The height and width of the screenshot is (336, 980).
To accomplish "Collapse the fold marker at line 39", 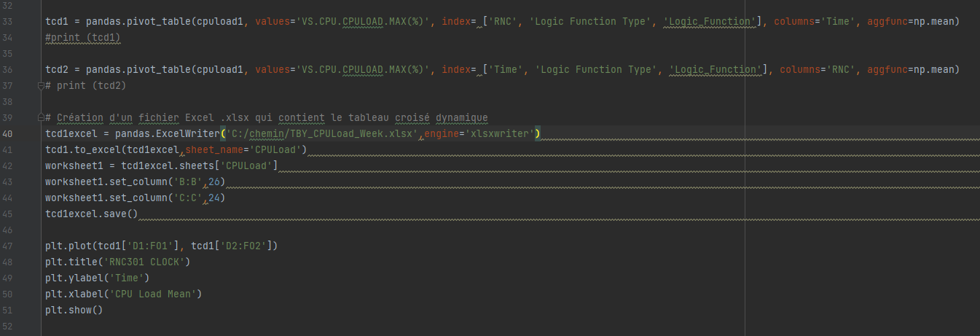I will click(41, 117).
